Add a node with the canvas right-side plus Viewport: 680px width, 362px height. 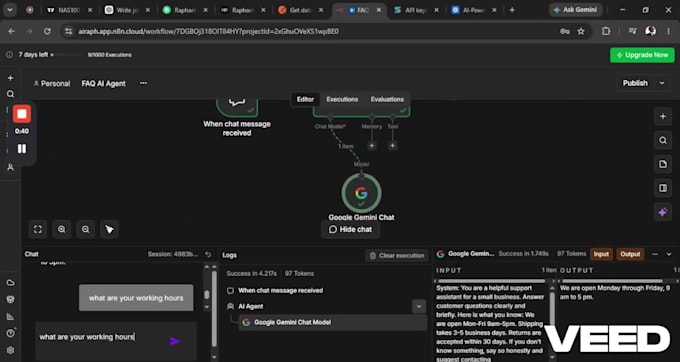click(x=663, y=116)
